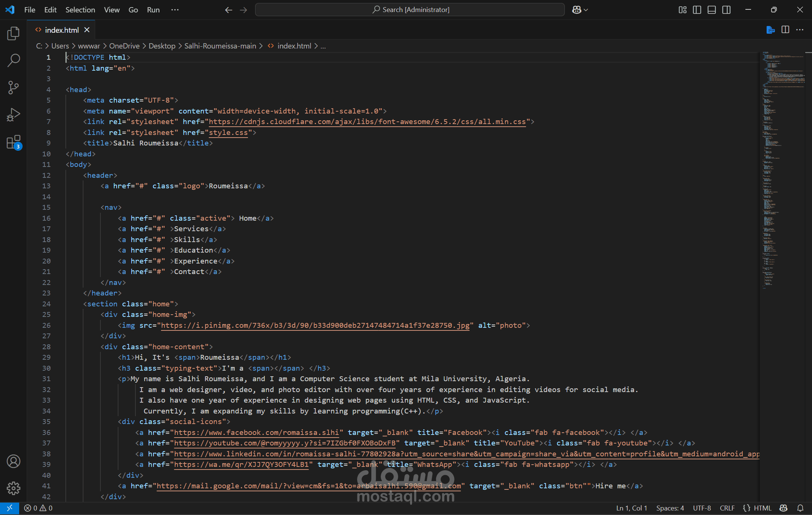The height and width of the screenshot is (515, 812).
Task: Change the UTF-8 encoding in status bar
Action: click(x=702, y=508)
